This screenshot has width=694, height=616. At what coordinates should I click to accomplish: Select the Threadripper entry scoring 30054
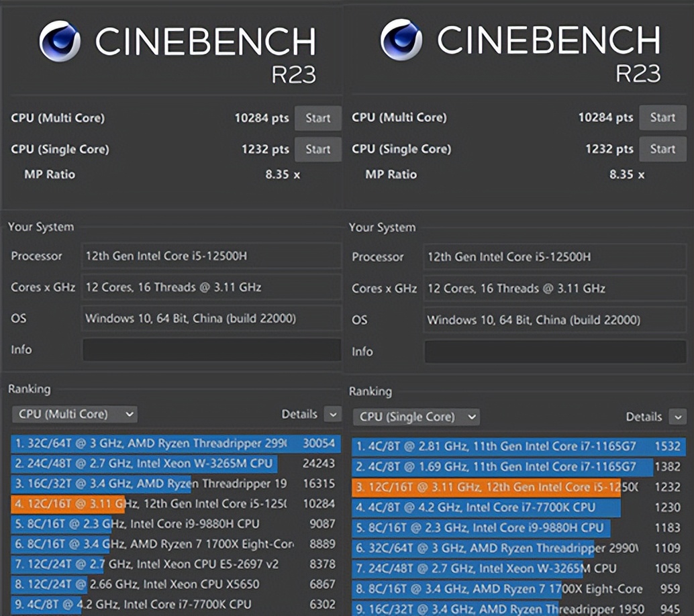point(175,444)
